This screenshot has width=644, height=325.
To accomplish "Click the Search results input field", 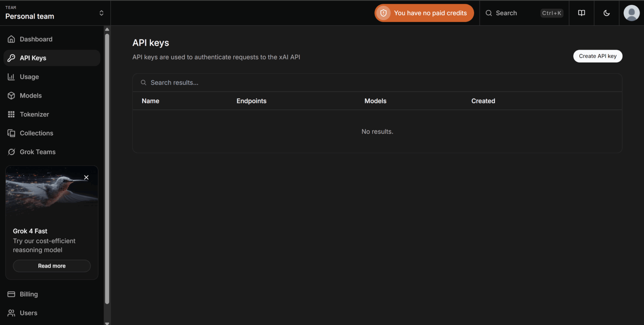I will tap(377, 83).
